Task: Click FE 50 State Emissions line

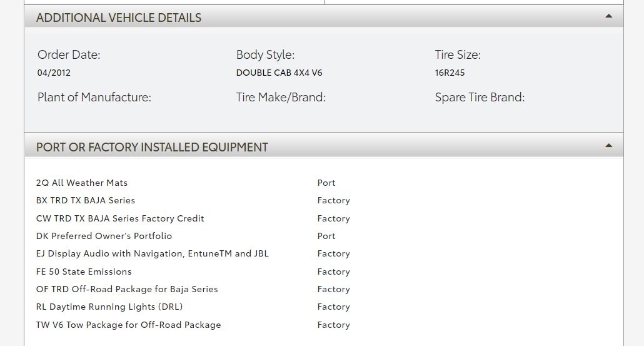Action: point(84,272)
